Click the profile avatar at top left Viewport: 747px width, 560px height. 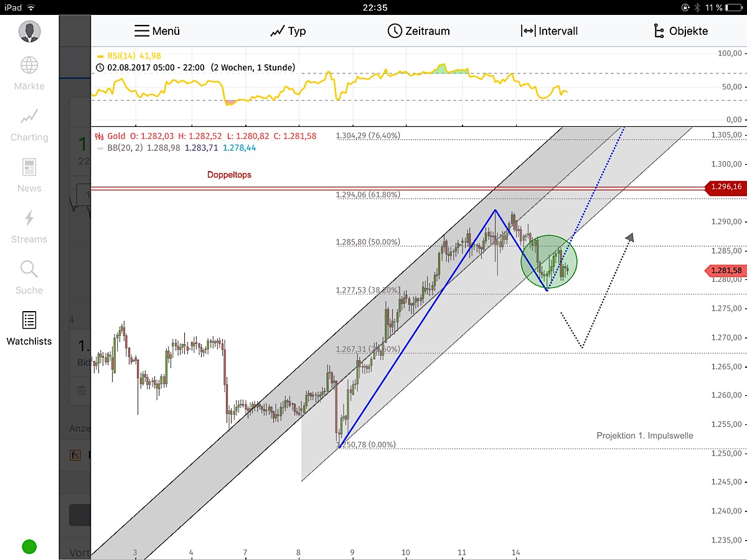(31, 31)
